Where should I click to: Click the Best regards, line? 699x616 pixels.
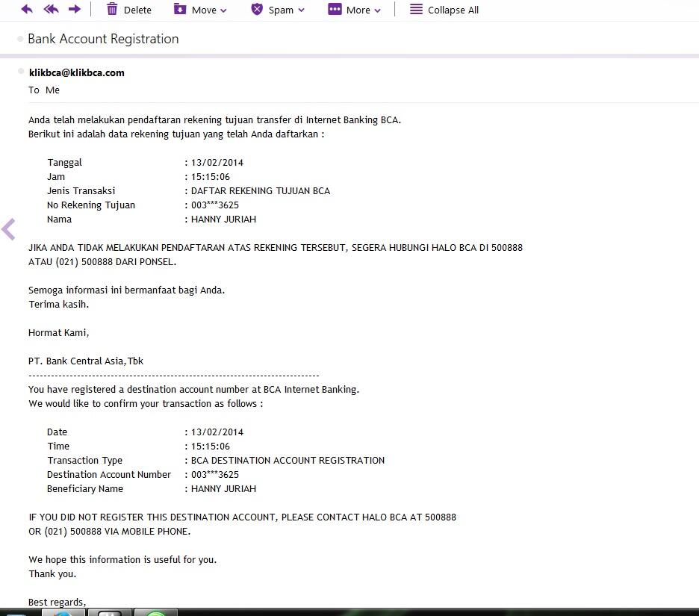coord(57,602)
